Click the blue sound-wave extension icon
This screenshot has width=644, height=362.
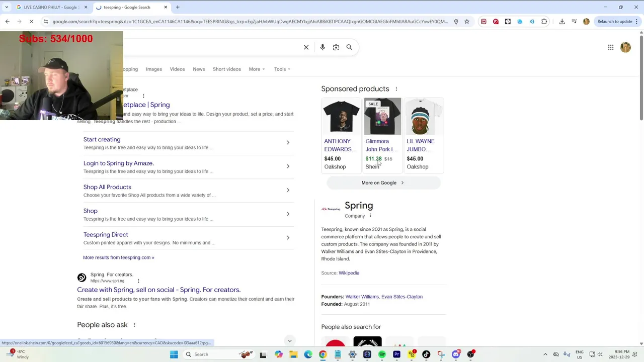[532, 22]
